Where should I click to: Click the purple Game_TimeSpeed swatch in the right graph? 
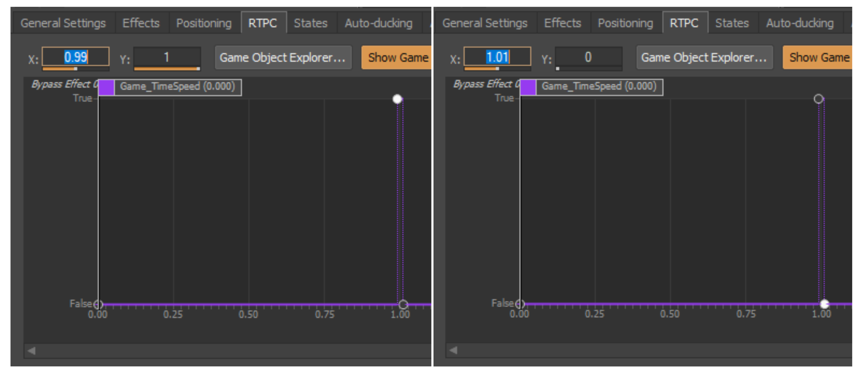click(x=528, y=88)
